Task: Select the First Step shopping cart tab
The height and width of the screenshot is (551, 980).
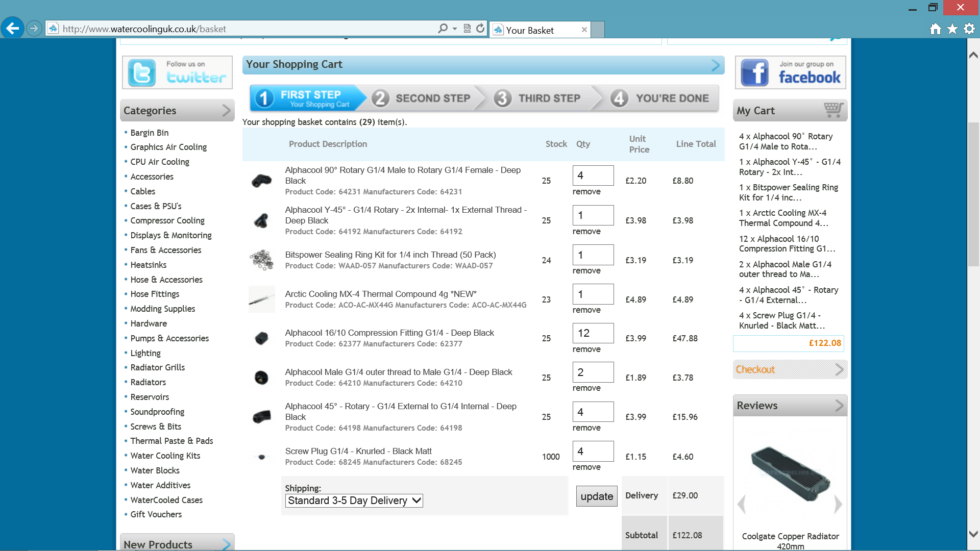Action: [x=308, y=98]
